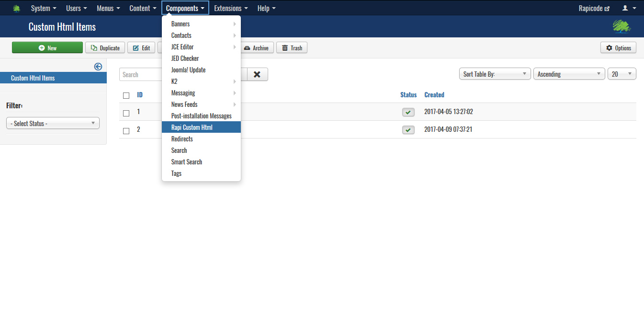Open the System menu
Viewport: 644px width, 335px height.
click(44, 8)
